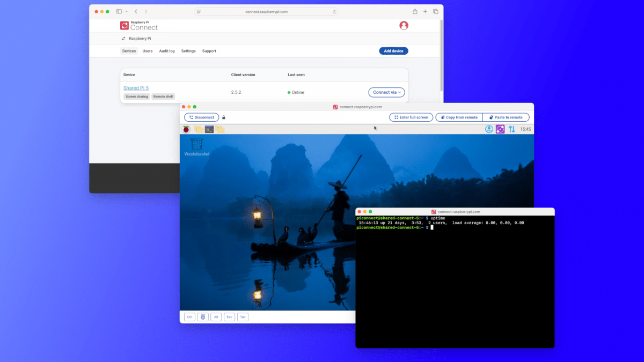
Task: Click the download updates tray icon
Action: [489, 129]
